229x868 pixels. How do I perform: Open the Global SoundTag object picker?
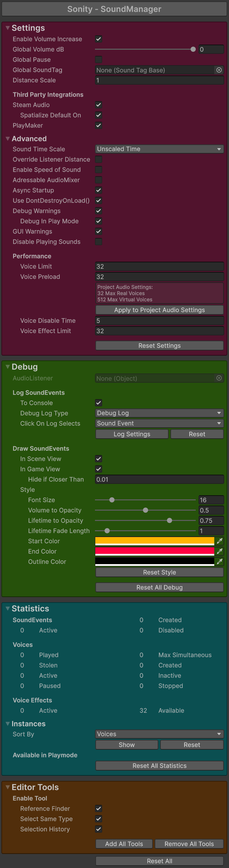pyautogui.click(x=219, y=70)
